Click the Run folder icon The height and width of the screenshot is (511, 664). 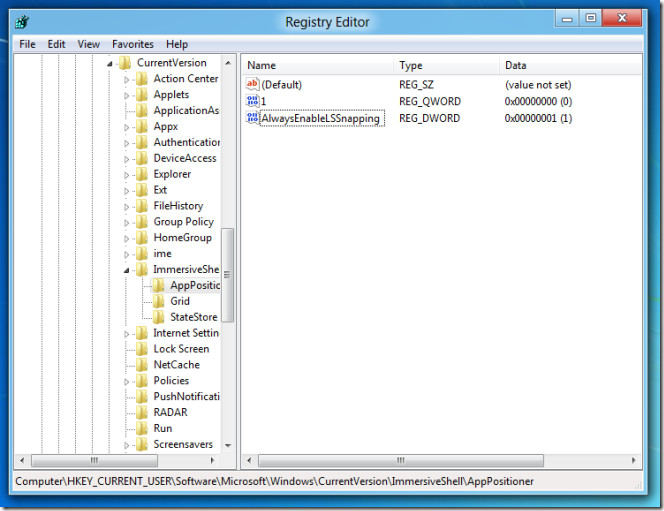[x=142, y=428]
